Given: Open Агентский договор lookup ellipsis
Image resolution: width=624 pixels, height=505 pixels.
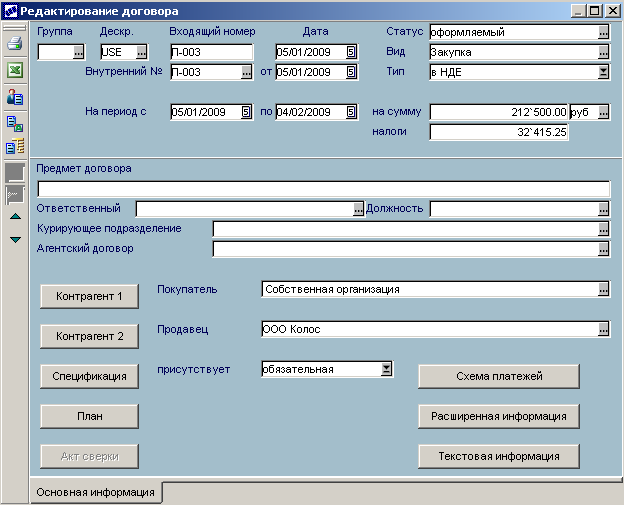Looking at the screenshot, I should (603, 249).
